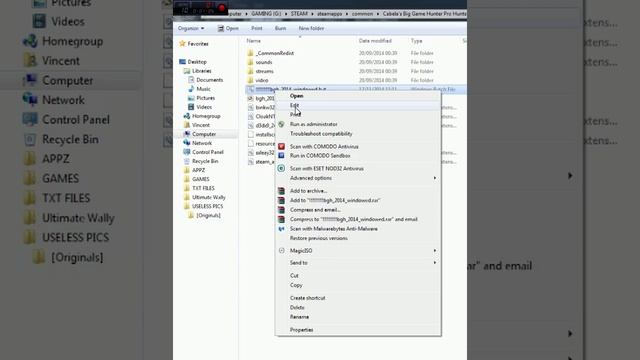Select the streams folder name
The image size is (640, 360).
pos(264,71)
